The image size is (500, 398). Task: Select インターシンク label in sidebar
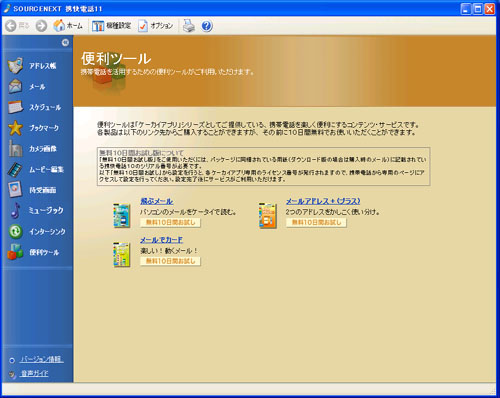(x=47, y=232)
